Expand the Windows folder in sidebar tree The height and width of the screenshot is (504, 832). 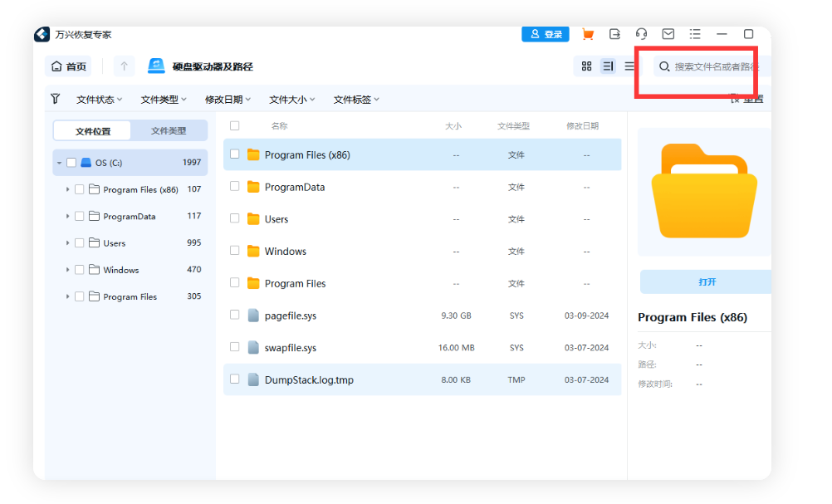click(x=68, y=269)
